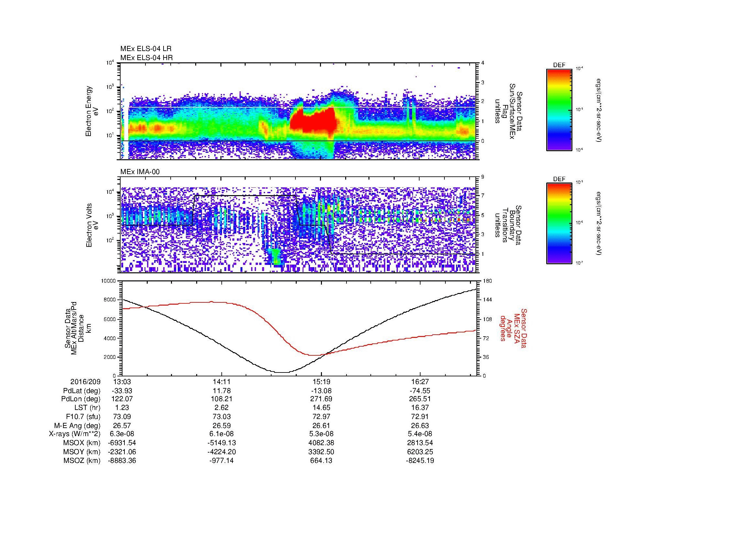The image size is (756, 534).
Task: Select the 'Electron Energy eV' axis label
Action: coord(92,111)
